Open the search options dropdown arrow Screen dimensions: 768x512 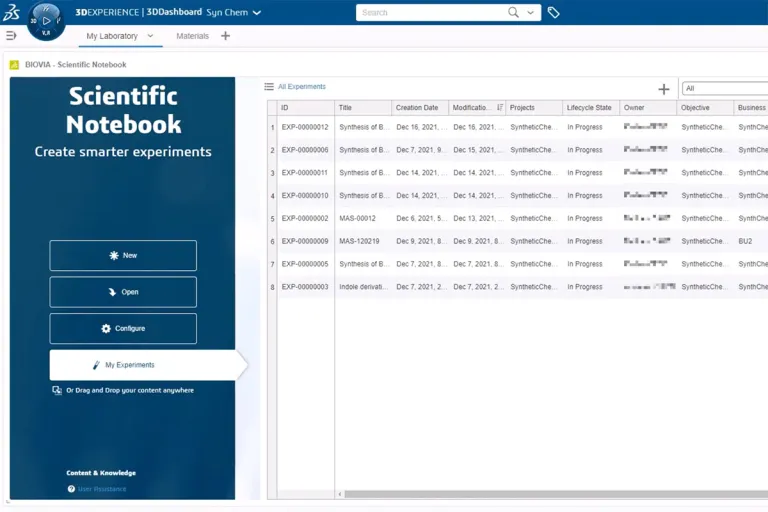pyautogui.click(x=530, y=13)
